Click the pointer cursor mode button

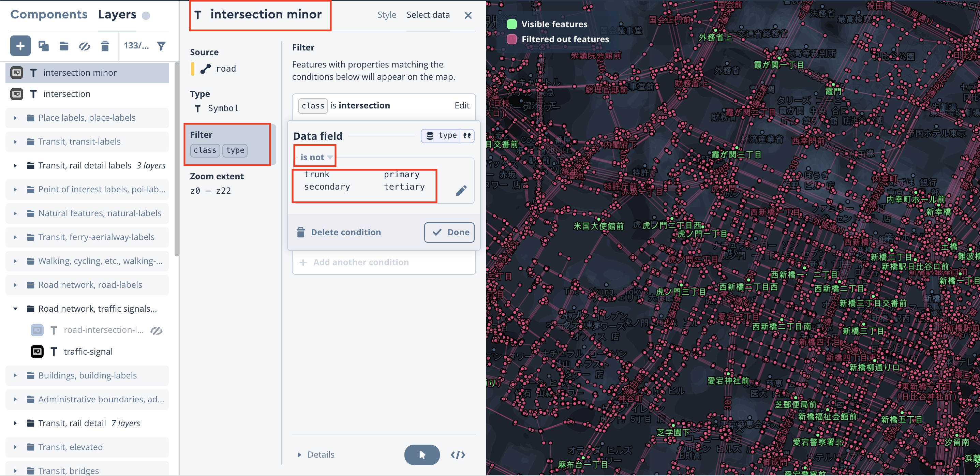[x=422, y=455]
